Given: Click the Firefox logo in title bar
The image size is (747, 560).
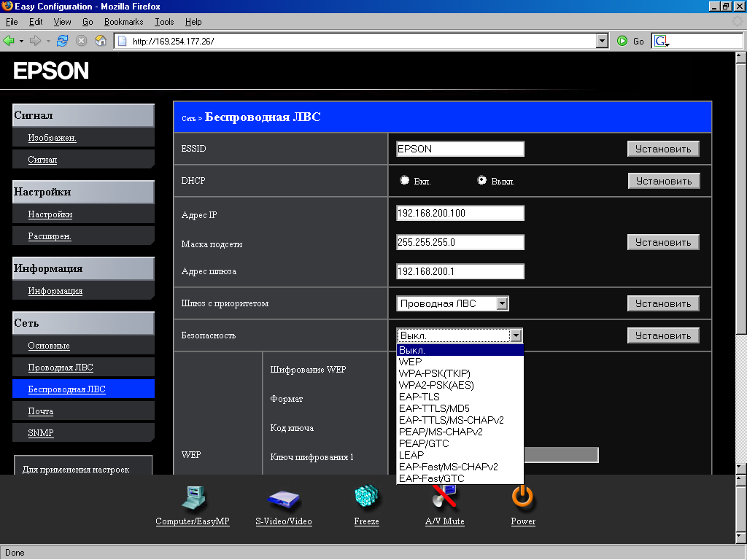Looking at the screenshot, I should click(x=7, y=6).
